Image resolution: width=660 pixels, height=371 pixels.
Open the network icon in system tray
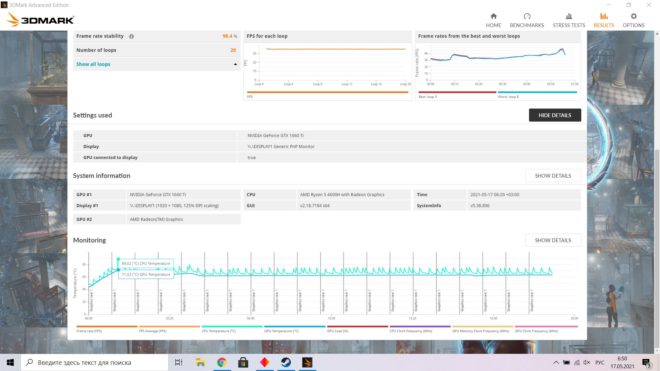(577, 363)
